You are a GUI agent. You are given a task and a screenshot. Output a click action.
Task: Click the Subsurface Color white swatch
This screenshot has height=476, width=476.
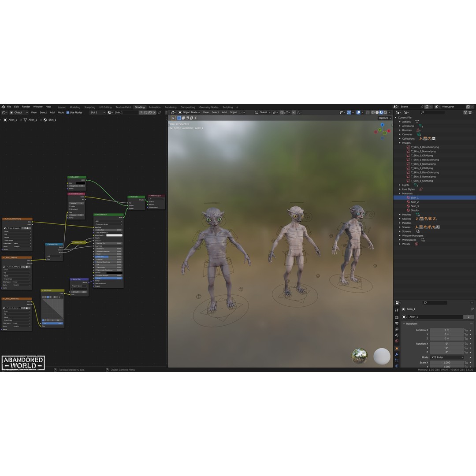click(x=115, y=235)
